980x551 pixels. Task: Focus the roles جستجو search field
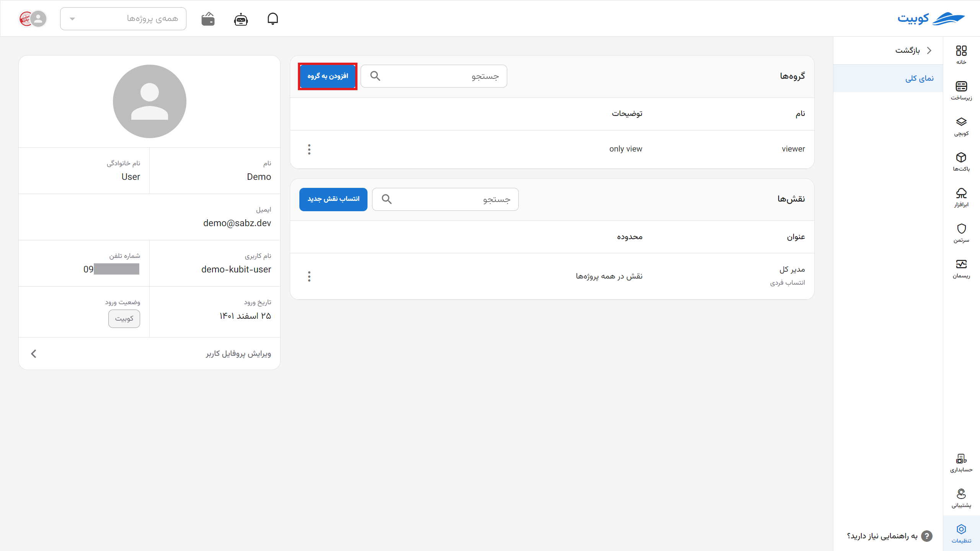445,199
